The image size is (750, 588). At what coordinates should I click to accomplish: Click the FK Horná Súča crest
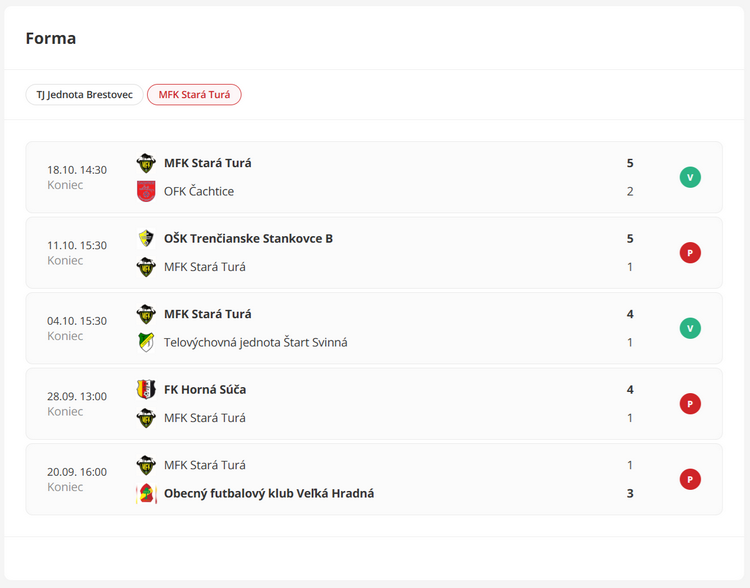point(146,390)
